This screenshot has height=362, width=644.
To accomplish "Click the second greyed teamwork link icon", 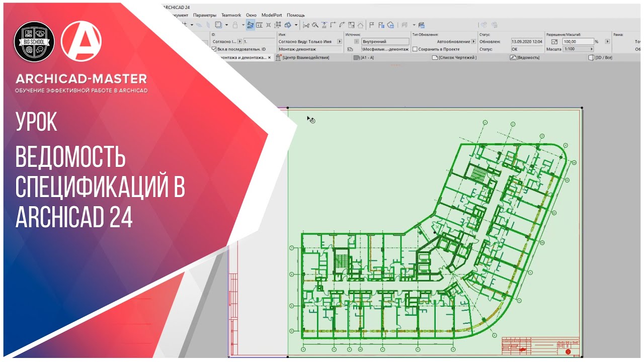I will pos(495,25).
